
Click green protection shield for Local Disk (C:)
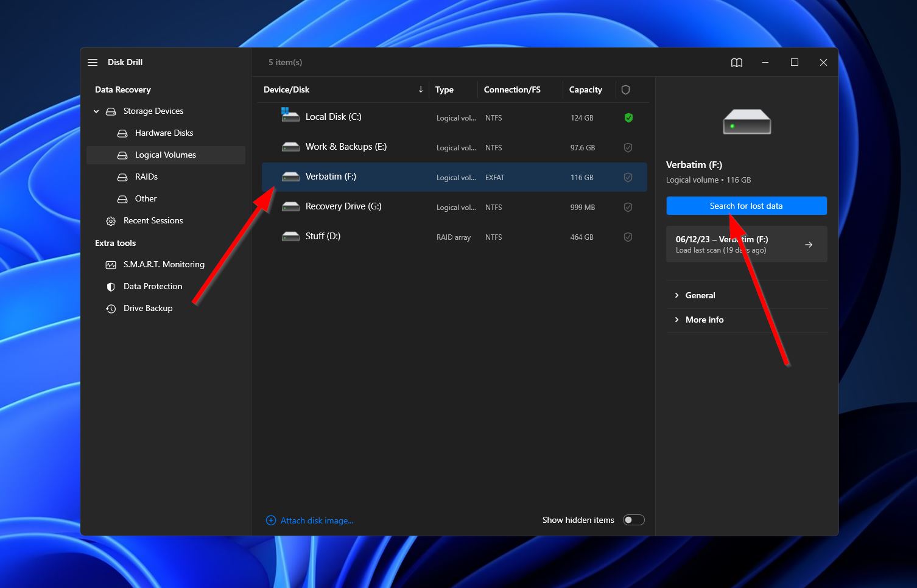[628, 117]
